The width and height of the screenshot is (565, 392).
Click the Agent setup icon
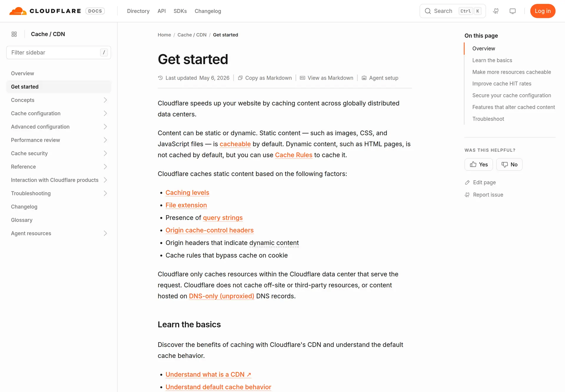(364, 78)
